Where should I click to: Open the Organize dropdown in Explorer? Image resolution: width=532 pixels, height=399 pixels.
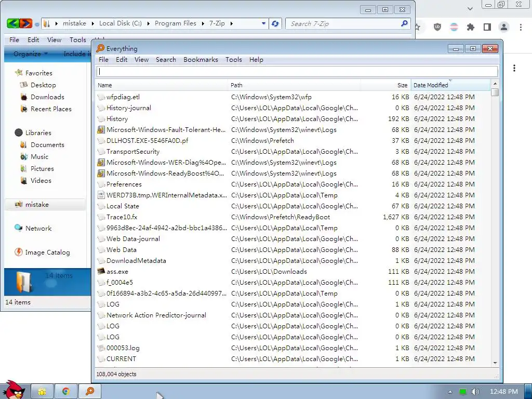(x=31, y=54)
